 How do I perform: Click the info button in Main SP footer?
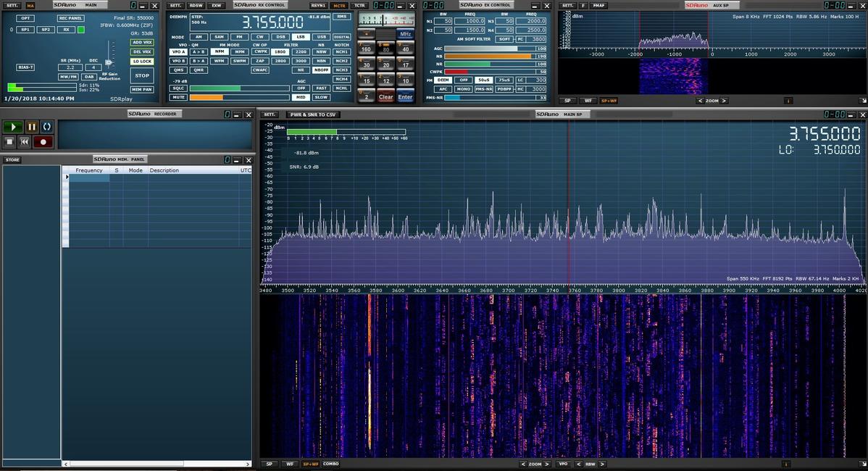click(785, 464)
